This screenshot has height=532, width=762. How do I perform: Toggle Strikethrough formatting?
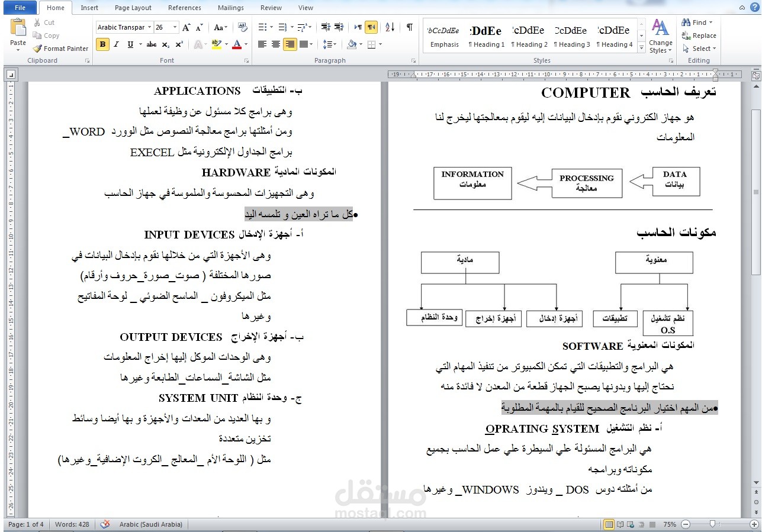click(x=152, y=44)
